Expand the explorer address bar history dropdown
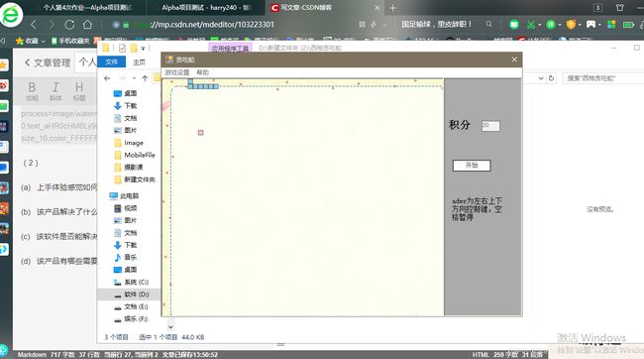Image resolution: width=644 pixels, height=359 pixels. click(x=541, y=78)
